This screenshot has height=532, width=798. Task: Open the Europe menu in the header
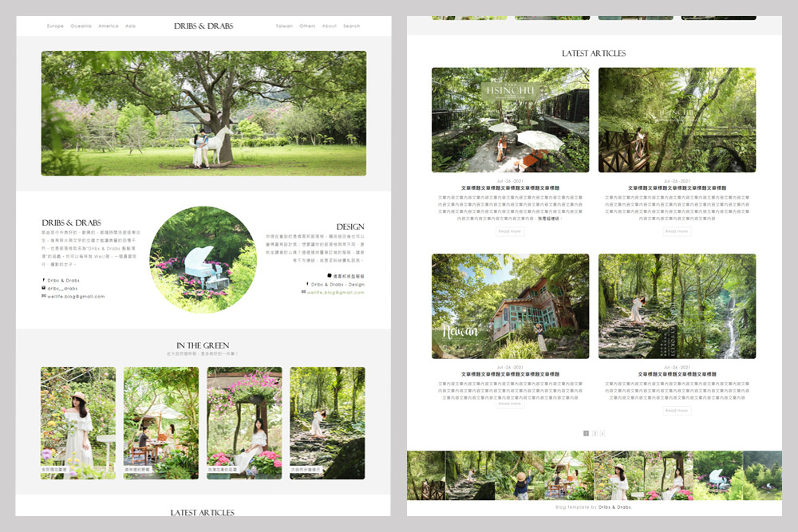(x=55, y=26)
